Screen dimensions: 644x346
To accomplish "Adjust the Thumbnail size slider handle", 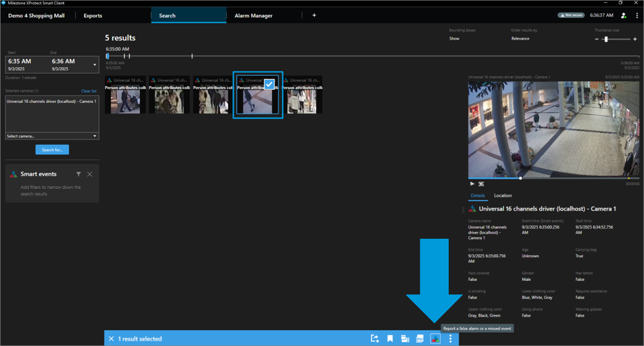I will 606,39.
